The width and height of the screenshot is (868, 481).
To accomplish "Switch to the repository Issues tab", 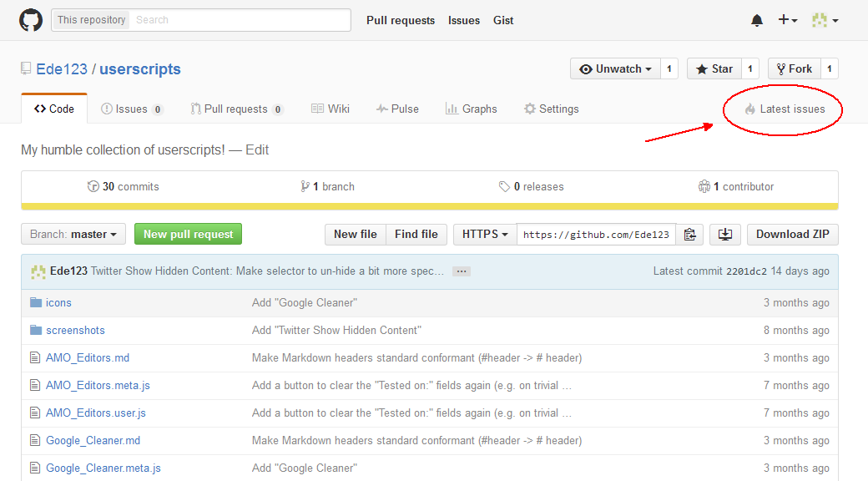I will pyautogui.click(x=132, y=109).
